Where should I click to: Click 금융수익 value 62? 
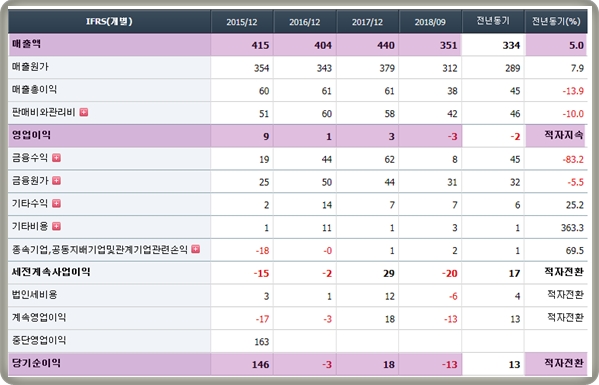pos(390,159)
